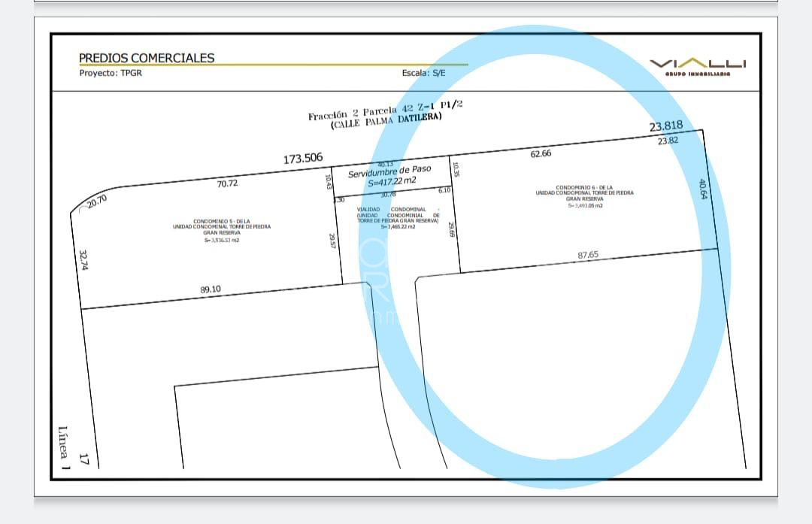
Task: Select the Servidumbre de Paso label
Action: point(389,172)
